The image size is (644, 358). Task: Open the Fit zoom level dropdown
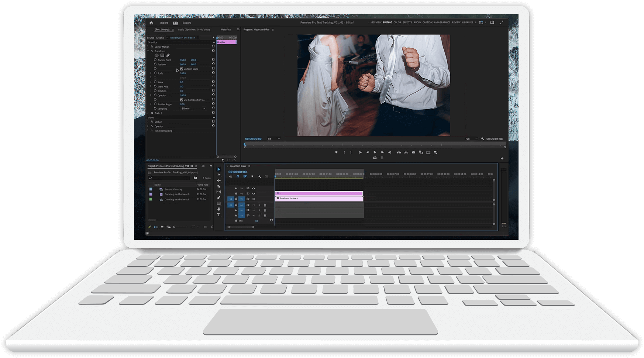[x=273, y=139]
